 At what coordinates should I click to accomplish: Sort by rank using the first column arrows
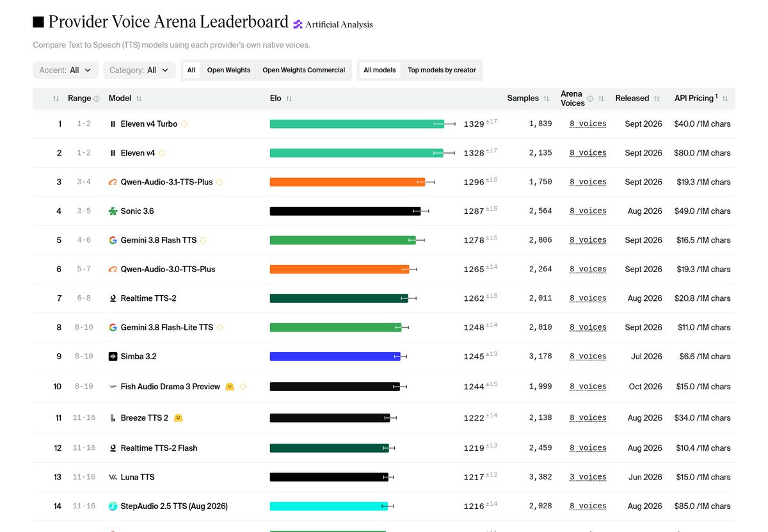(x=56, y=99)
